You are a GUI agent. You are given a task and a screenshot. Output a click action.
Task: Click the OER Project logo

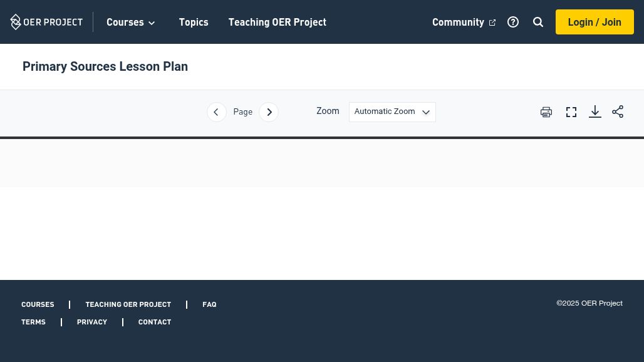point(46,22)
